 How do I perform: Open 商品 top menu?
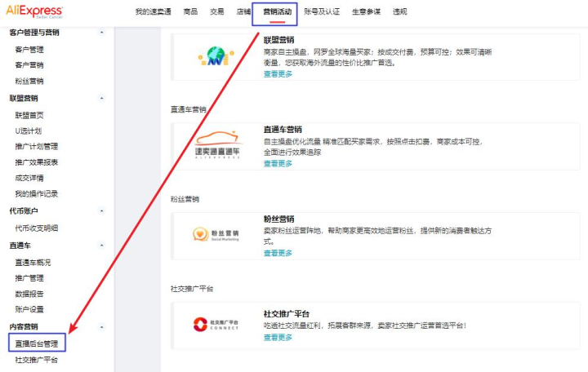[190, 11]
